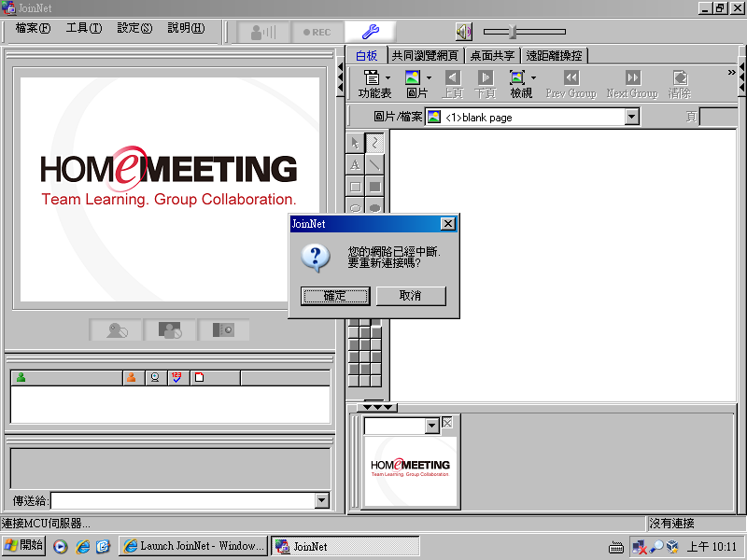747x560 pixels.
Task: Click the page document column header icon
Action: tap(199, 378)
